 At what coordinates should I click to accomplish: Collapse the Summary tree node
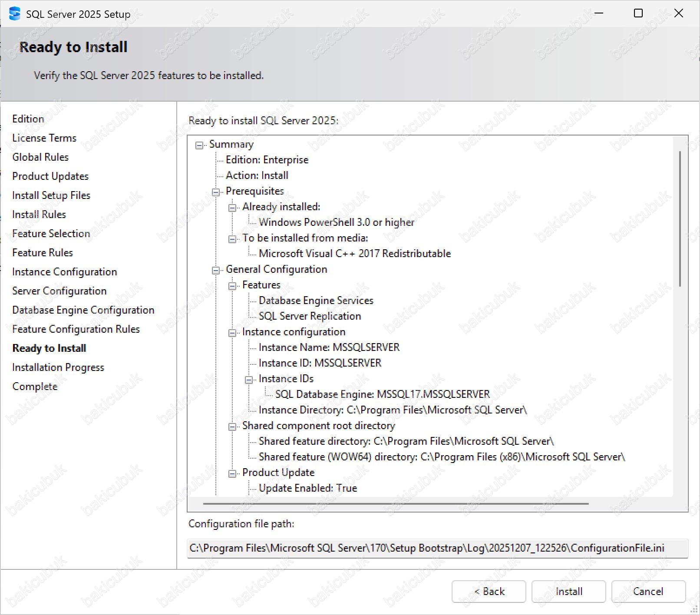point(199,145)
